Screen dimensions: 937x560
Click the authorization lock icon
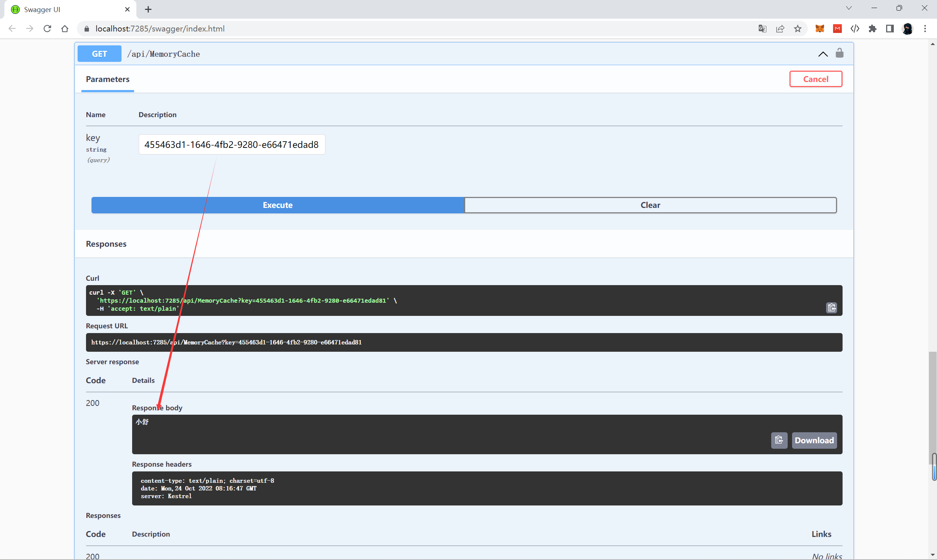(839, 53)
